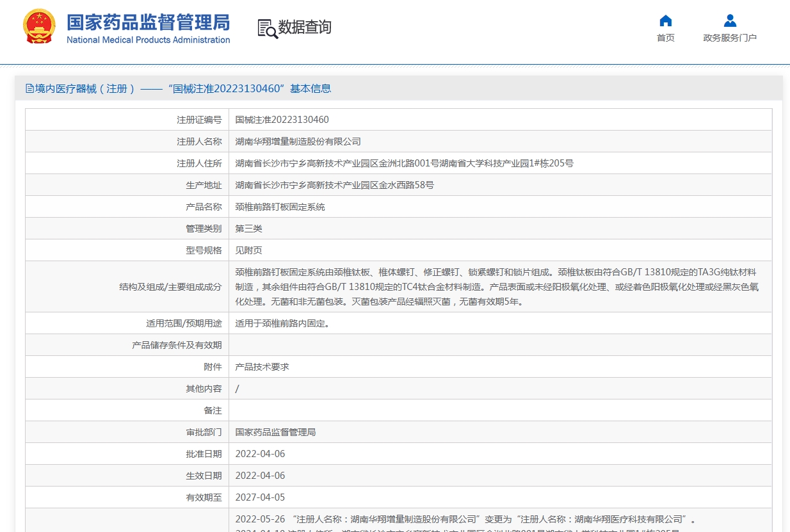Click expiry date 2027-04-05

pyautogui.click(x=260, y=497)
